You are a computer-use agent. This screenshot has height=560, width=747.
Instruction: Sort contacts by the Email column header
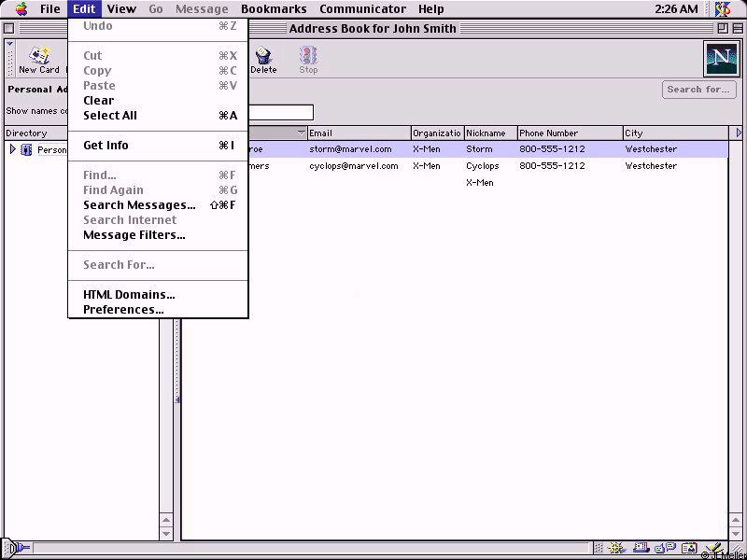pyautogui.click(x=359, y=133)
